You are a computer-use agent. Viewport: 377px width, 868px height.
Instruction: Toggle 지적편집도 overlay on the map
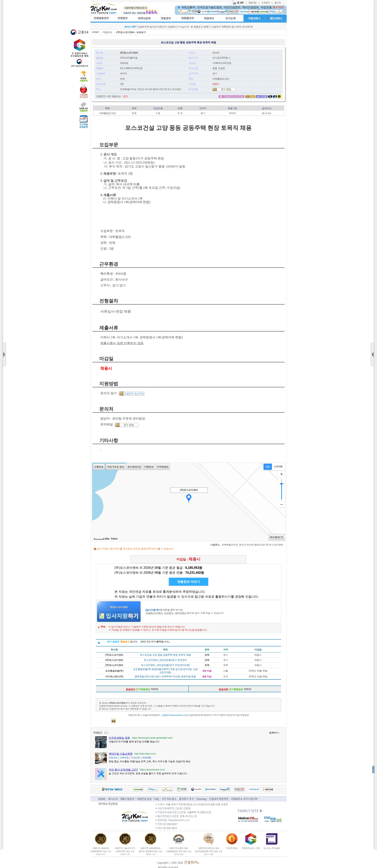(163, 467)
